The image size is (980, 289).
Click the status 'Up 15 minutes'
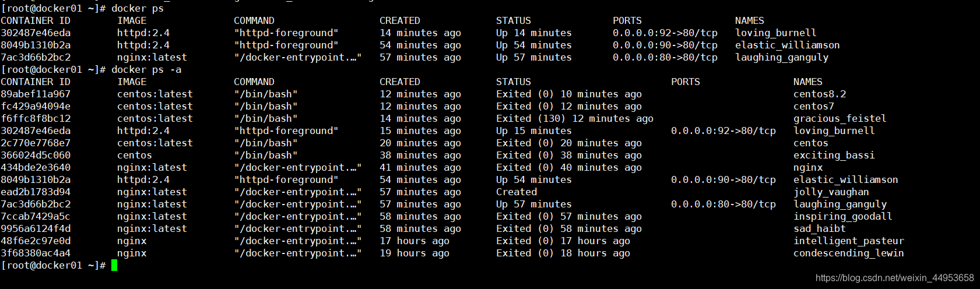tap(534, 131)
